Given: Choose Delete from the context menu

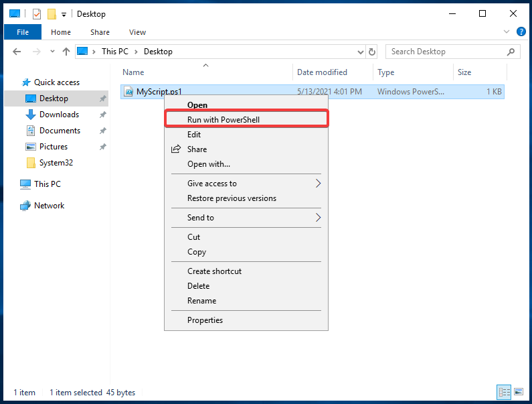Looking at the screenshot, I should coord(246,286).
